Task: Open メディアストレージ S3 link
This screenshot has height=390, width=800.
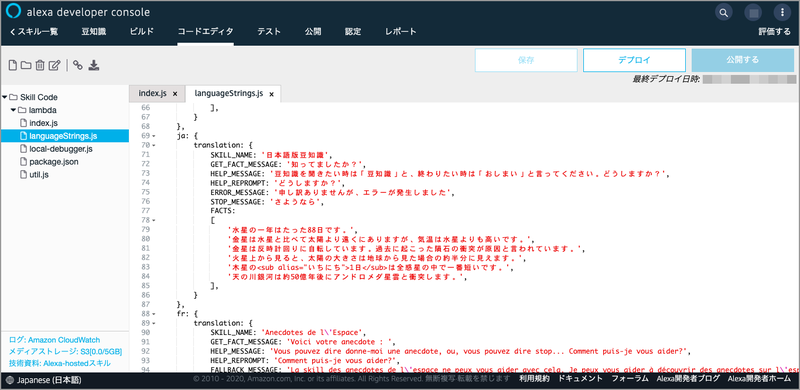Action: (x=65, y=352)
